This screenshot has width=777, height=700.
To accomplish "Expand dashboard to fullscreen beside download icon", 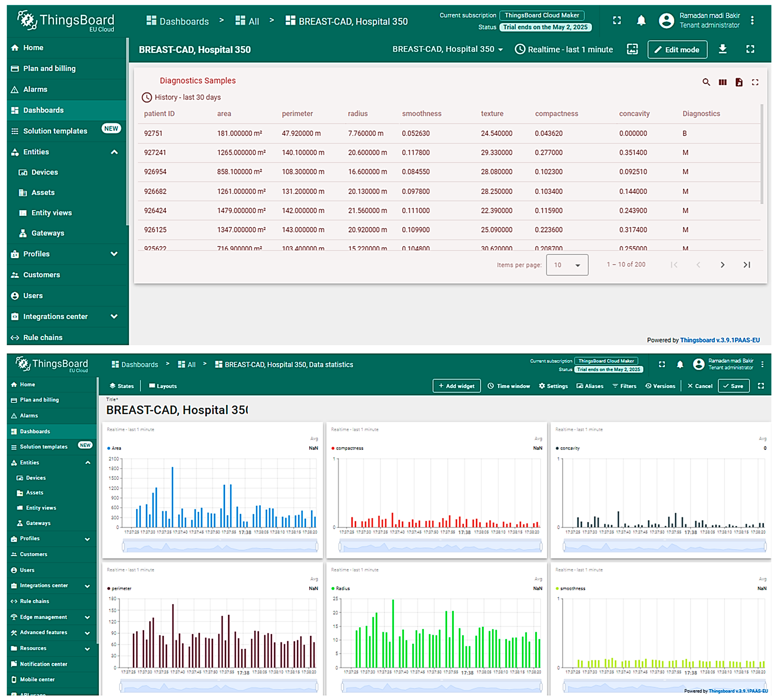I will click(750, 49).
